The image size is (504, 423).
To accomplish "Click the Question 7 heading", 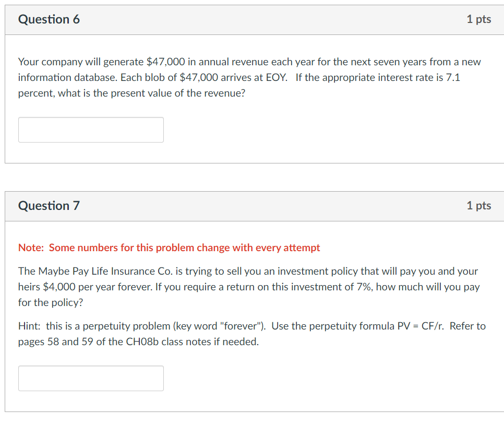I will (49, 206).
